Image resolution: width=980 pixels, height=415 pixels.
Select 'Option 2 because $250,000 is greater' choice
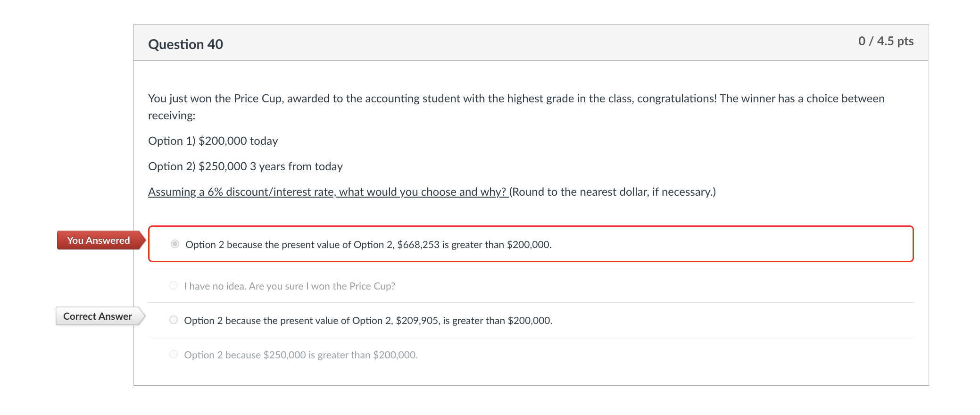coord(173,354)
